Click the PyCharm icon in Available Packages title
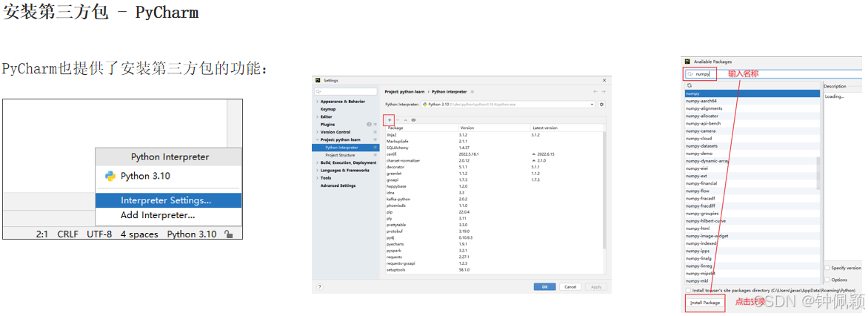Screen dimensions: 868x316 (687, 62)
